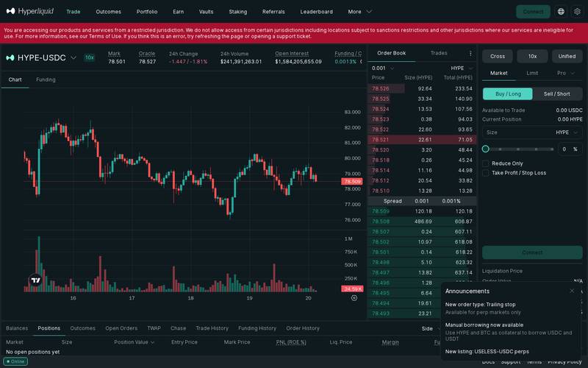Open the Order History tab

pyautogui.click(x=303, y=328)
